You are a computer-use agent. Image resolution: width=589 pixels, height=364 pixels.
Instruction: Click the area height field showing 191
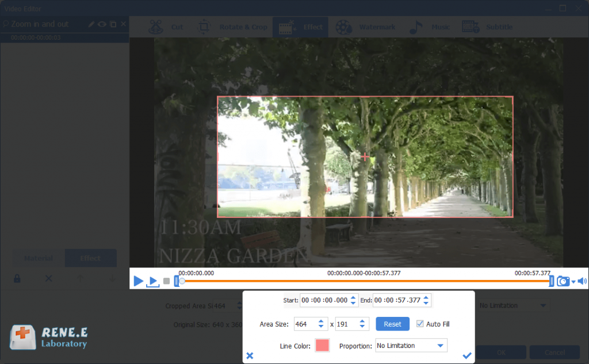(345, 324)
